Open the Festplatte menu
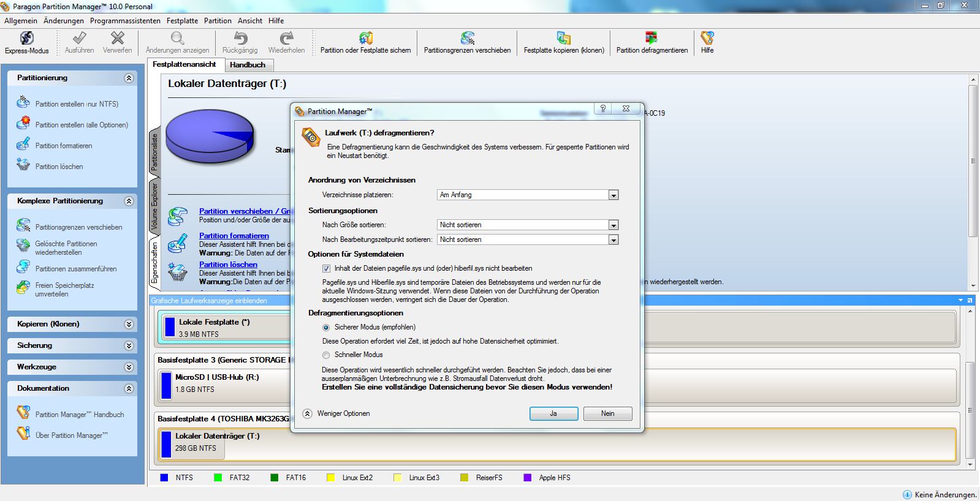This screenshot has width=980, height=501. point(183,20)
